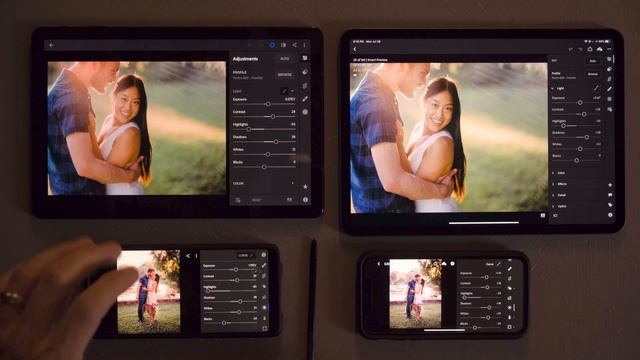Tap the Highlights slider handle on the iPad
Image resolution: width=640 pixels, height=360 pixels.
tap(563, 126)
